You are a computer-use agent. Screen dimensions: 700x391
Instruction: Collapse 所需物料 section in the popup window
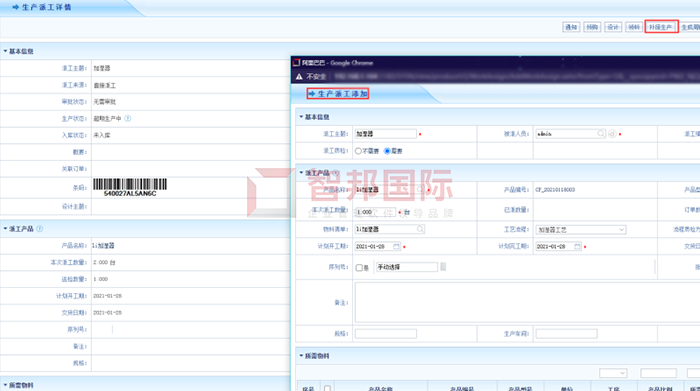click(x=301, y=356)
